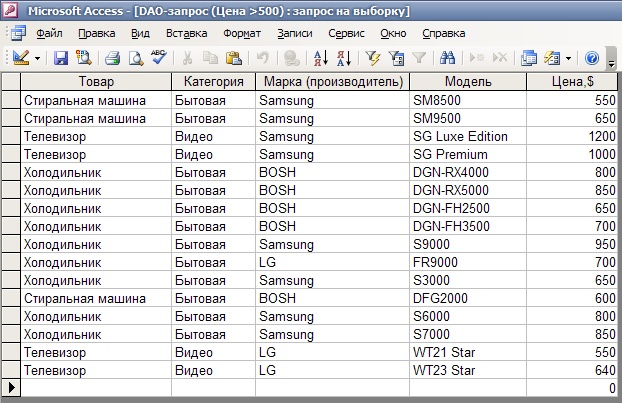This screenshot has height=403, width=622.
Task: Switch view using the Design view icon
Action: (x=20, y=58)
